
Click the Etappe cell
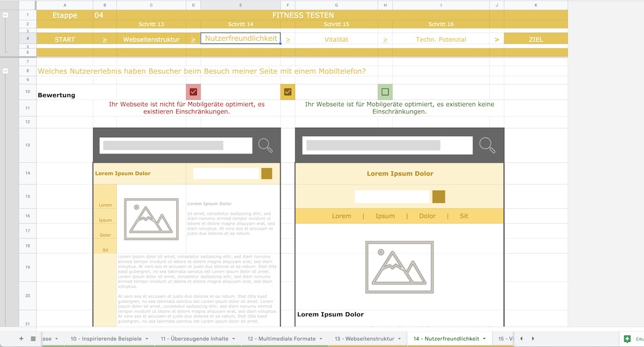point(65,15)
